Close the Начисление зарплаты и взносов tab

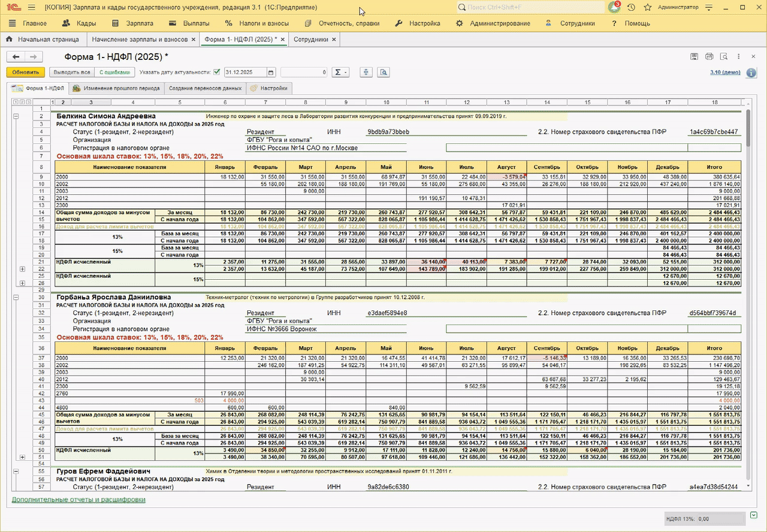pos(193,40)
